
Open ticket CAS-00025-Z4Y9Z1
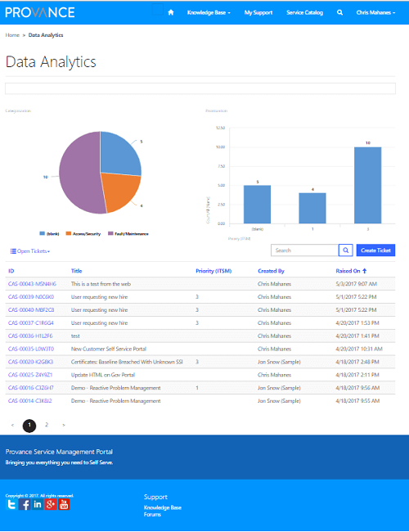pos(30,375)
